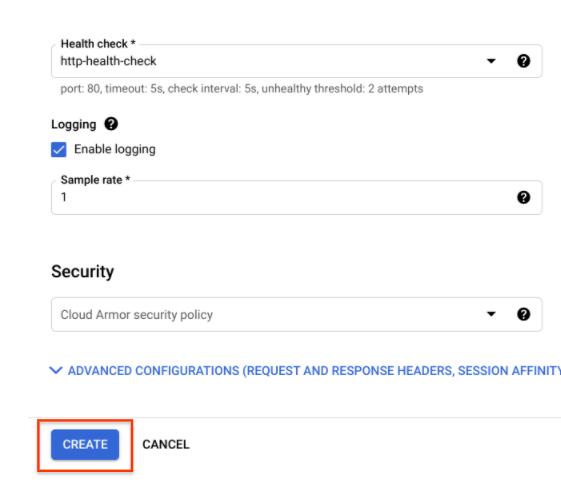This screenshot has height=482, width=561.
Task: Uncheck the Enable logging checkbox
Action: click(59, 150)
